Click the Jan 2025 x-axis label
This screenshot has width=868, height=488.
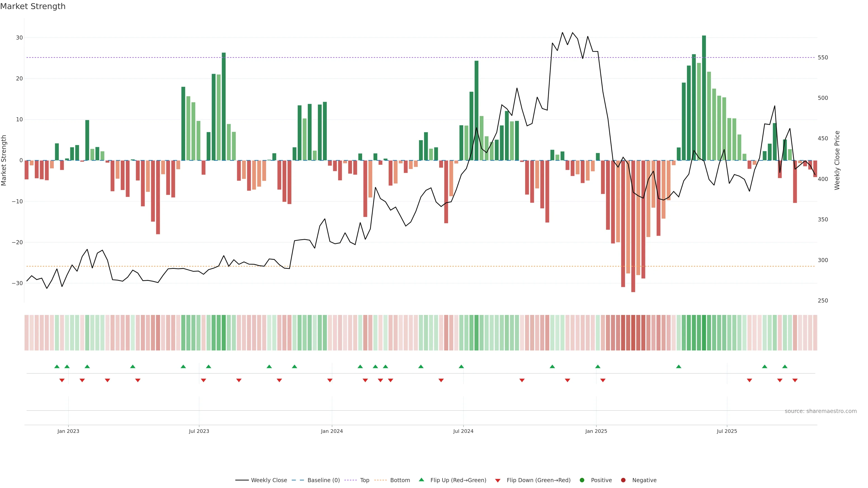tap(596, 431)
